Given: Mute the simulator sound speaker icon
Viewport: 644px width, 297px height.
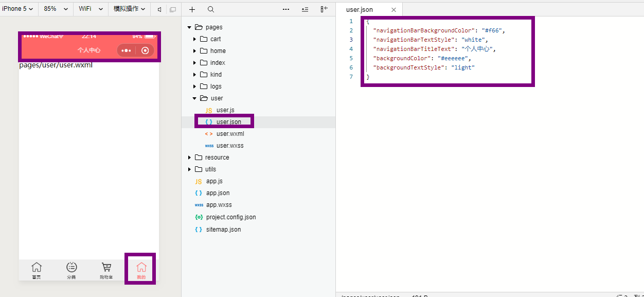Looking at the screenshot, I should 159,9.
